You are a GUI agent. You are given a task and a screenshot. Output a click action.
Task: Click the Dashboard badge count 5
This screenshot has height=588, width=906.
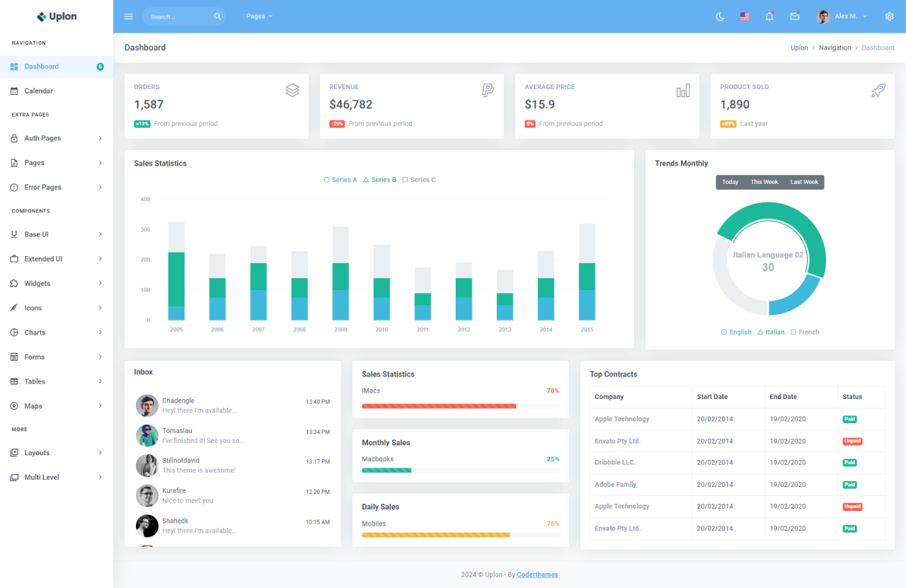click(x=100, y=67)
